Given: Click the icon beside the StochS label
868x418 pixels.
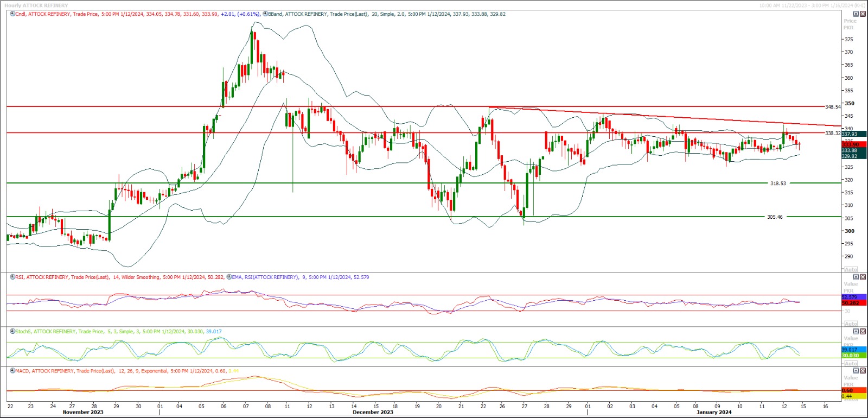Looking at the screenshot, I should coord(12,332).
